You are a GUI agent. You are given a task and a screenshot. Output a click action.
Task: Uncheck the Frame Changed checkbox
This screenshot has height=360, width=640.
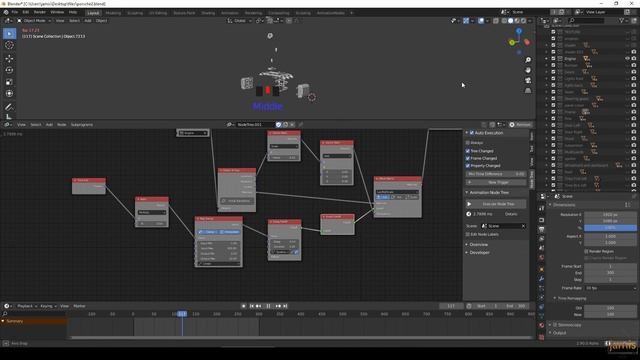point(468,158)
